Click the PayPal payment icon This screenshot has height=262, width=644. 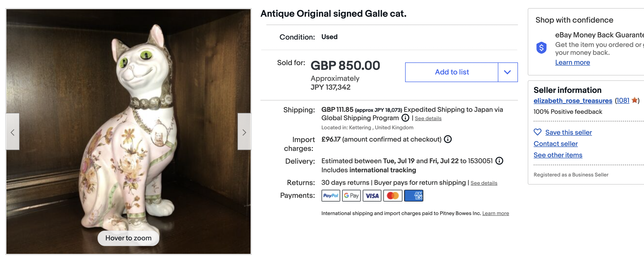[x=331, y=196]
